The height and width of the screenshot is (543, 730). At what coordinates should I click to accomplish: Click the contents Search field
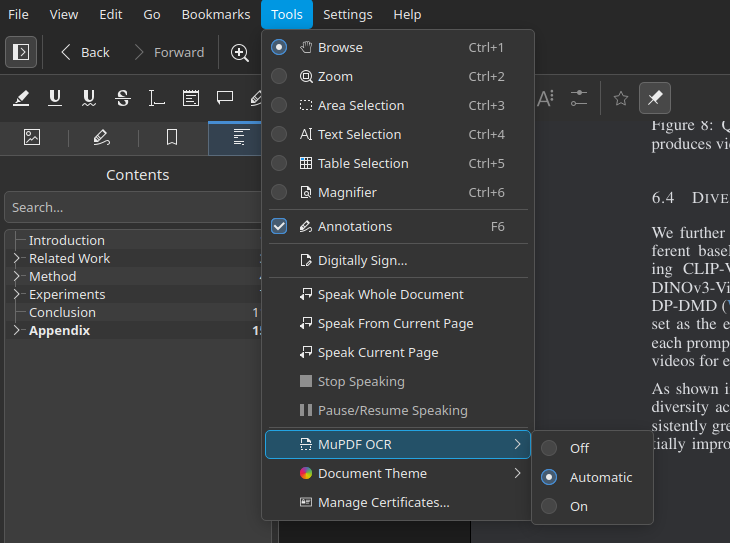click(x=134, y=207)
